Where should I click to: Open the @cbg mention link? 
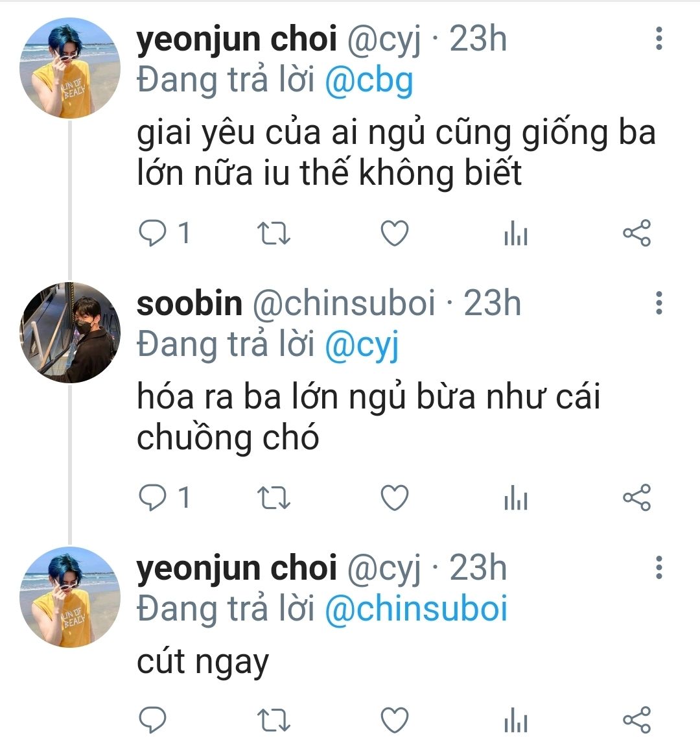(x=368, y=81)
